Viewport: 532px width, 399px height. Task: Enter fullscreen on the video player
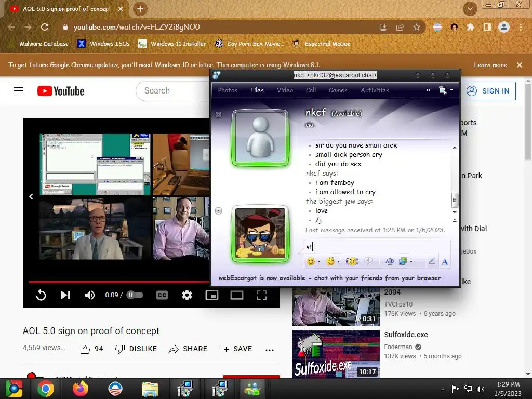pyautogui.click(x=262, y=295)
